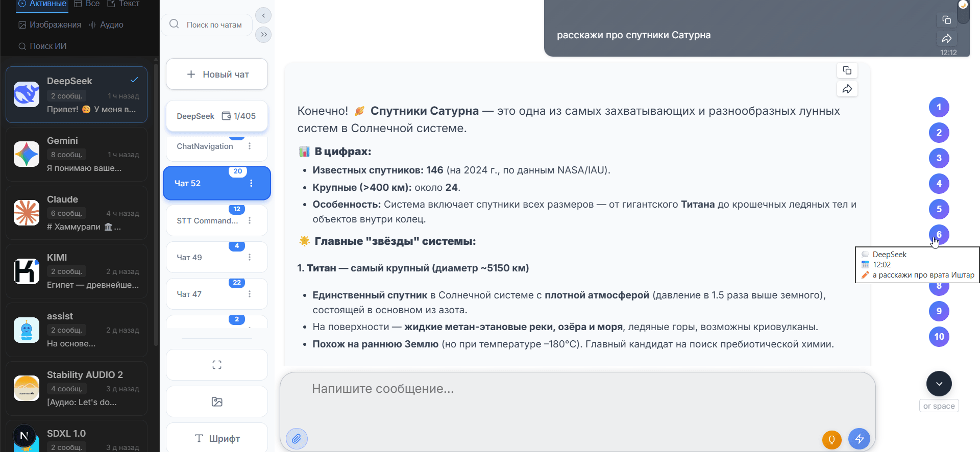Share the user message about Saturn

pyautogui.click(x=947, y=38)
